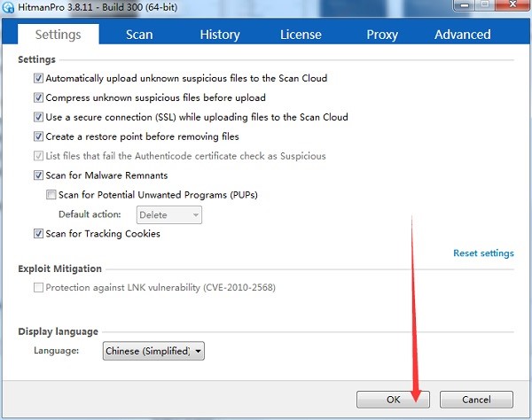Open the Default action Delete dropdown
This screenshot has height=420, width=532.
(x=168, y=214)
